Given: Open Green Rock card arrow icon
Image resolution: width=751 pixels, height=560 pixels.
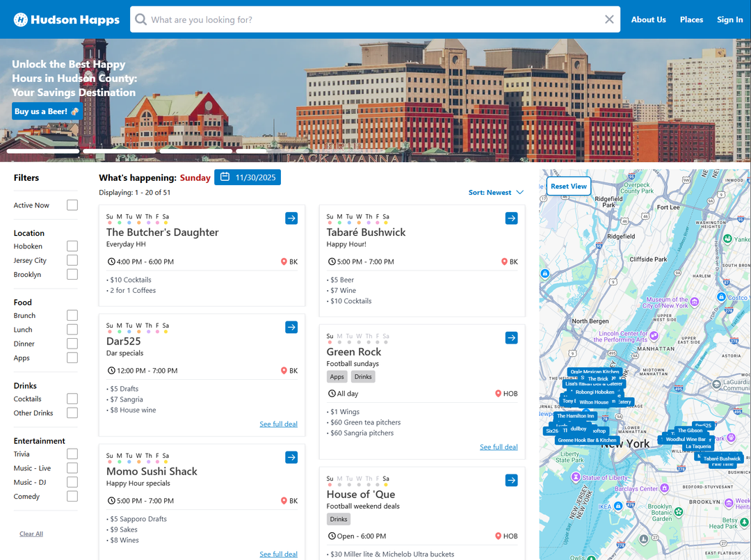Looking at the screenshot, I should click(512, 338).
